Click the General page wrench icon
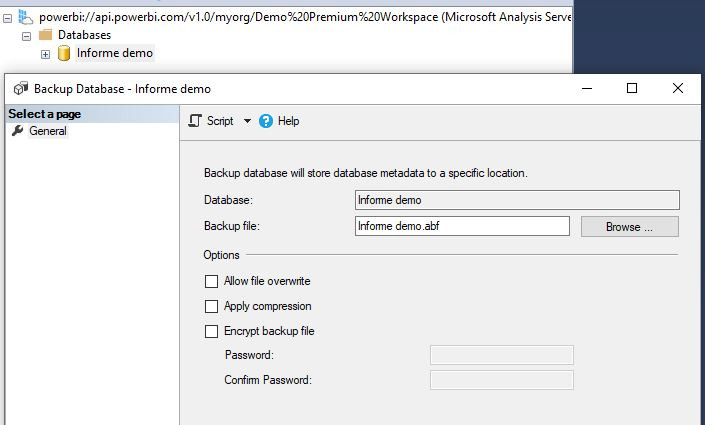Image resolution: width=705 pixels, height=425 pixels. (x=17, y=131)
